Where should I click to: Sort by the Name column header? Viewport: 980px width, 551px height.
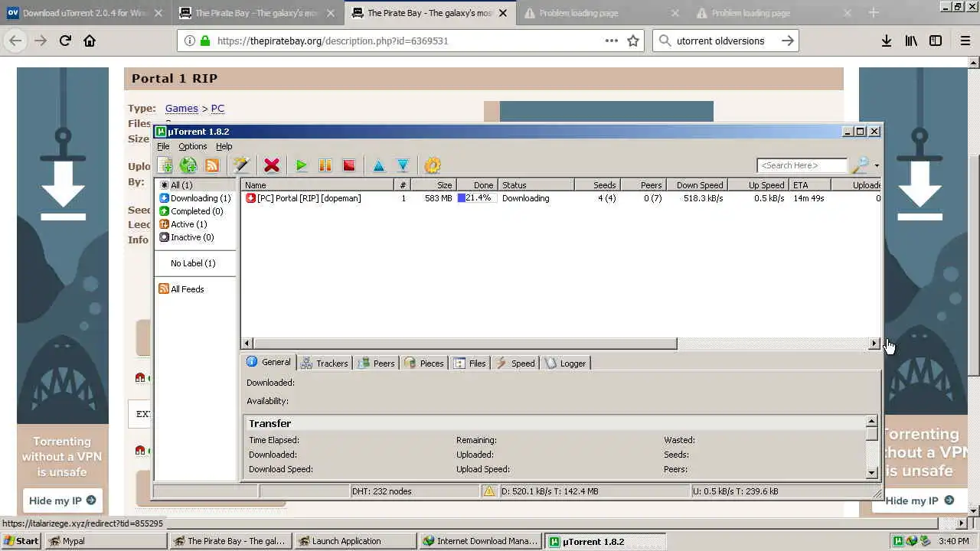point(318,185)
